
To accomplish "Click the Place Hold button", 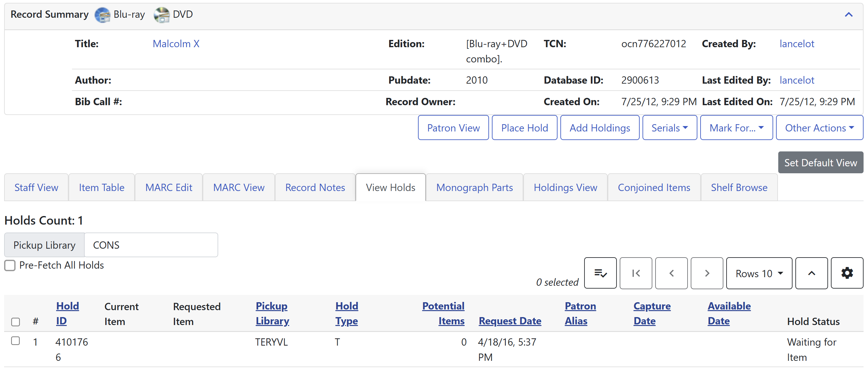I will pos(524,128).
